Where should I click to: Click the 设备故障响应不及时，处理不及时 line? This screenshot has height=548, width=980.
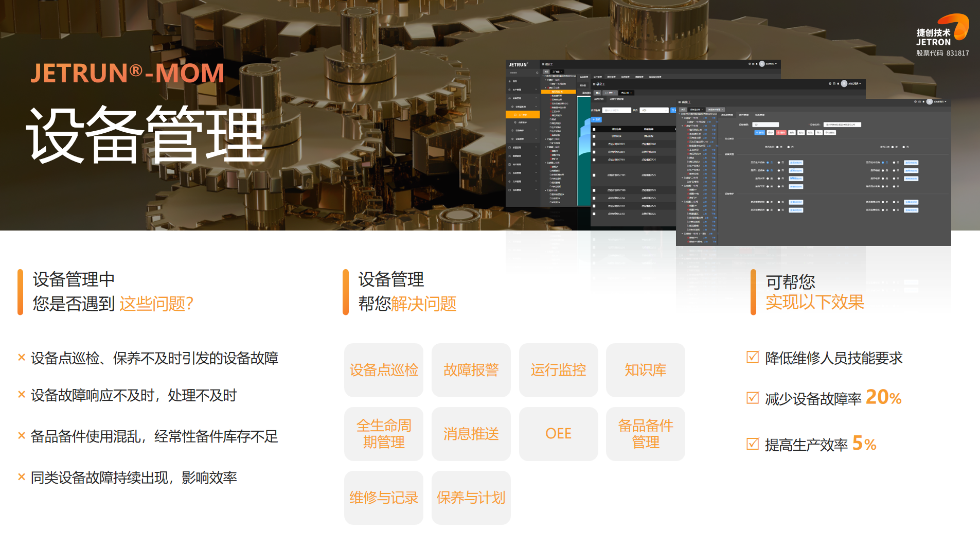click(134, 395)
